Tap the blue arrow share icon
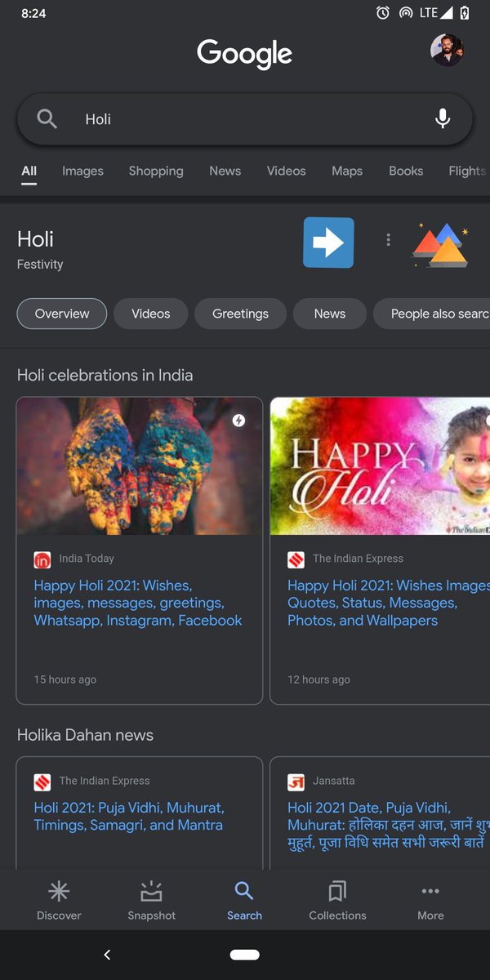This screenshot has width=490, height=980. (328, 243)
